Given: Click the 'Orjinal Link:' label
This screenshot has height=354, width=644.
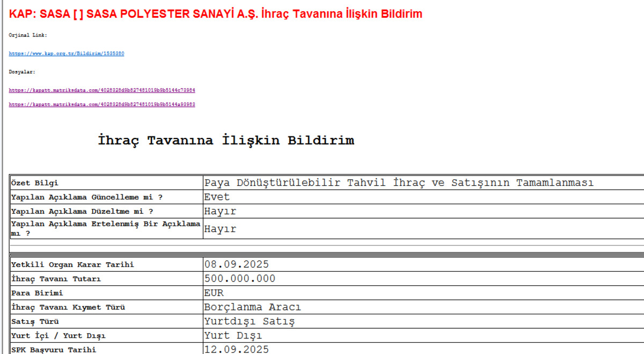Looking at the screenshot, I should pyautogui.click(x=28, y=35).
